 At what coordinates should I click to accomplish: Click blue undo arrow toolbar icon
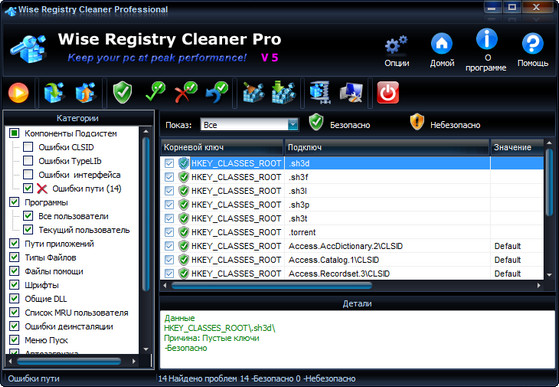(217, 93)
